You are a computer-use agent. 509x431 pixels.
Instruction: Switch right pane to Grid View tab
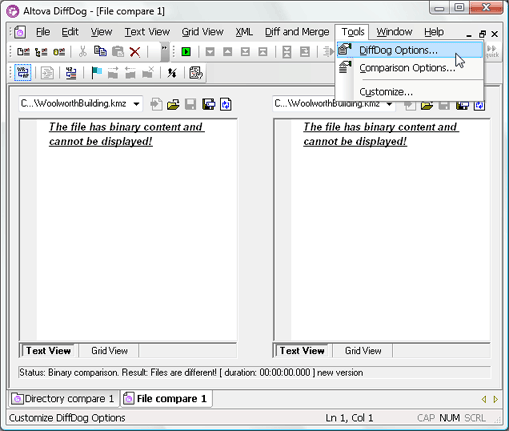pos(363,351)
